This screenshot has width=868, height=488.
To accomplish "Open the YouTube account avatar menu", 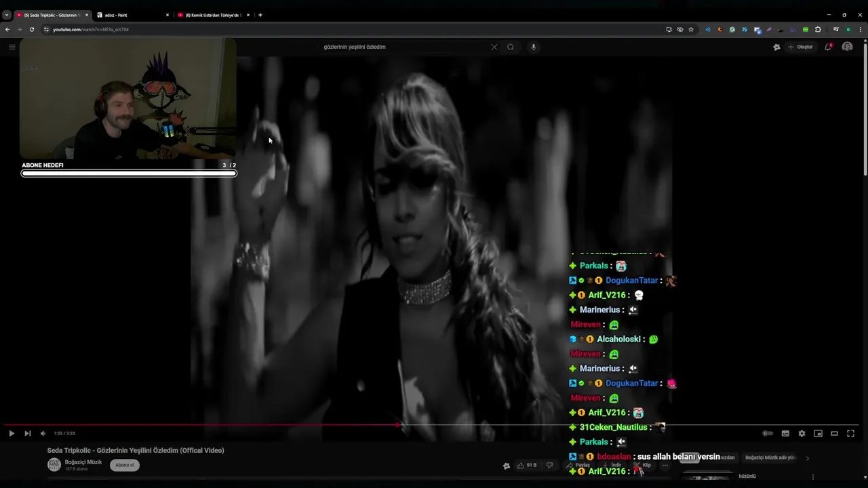I will pyautogui.click(x=847, y=47).
